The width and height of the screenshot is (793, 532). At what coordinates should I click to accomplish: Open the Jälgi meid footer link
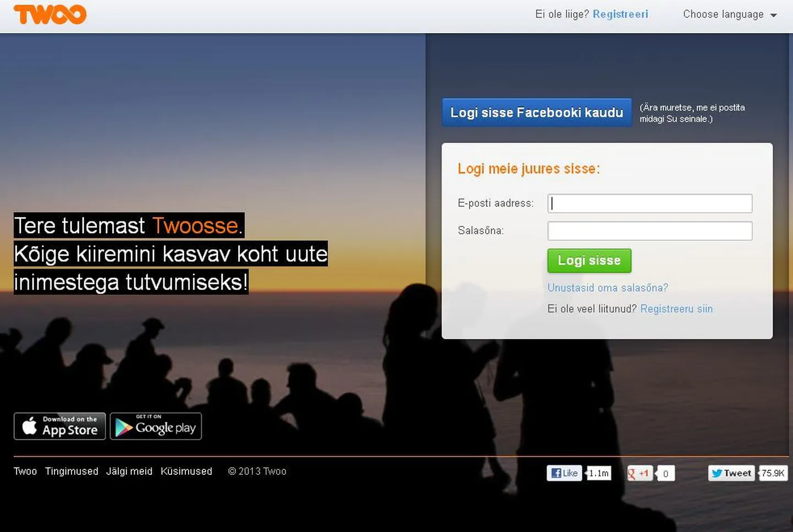129,472
